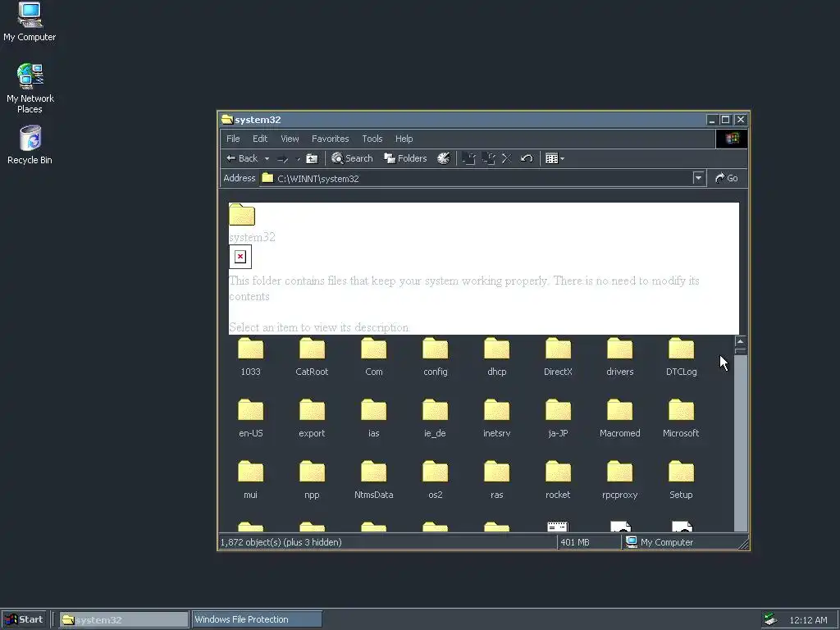Open the Edit menu
The image size is (840, 630).
point(260,139)
